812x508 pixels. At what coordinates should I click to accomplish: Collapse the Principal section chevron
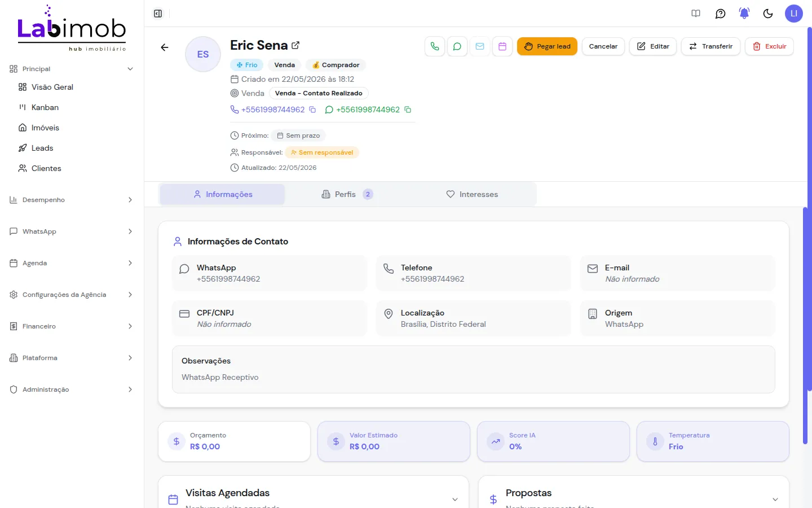[x=130, y=69]
